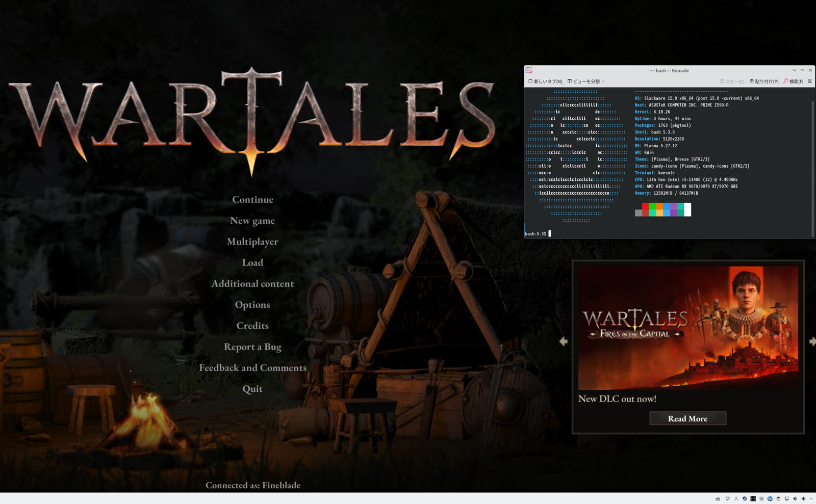816x504 pixels.
Task: Open Search (検索) in the Konsole toolbar
Action: [x=794, y=82]
